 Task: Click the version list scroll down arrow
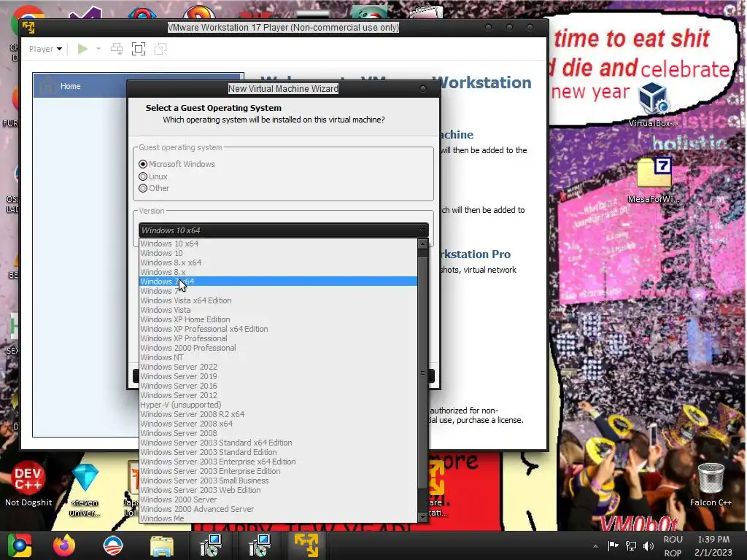[x=422, y=517]
